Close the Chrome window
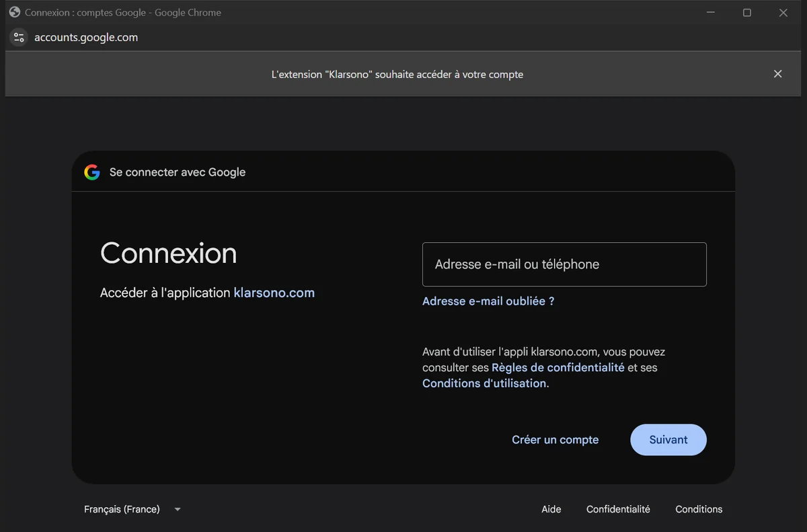The height and width of the screenshot is (532, 807). pyautogui.click(x=783, y=13)
